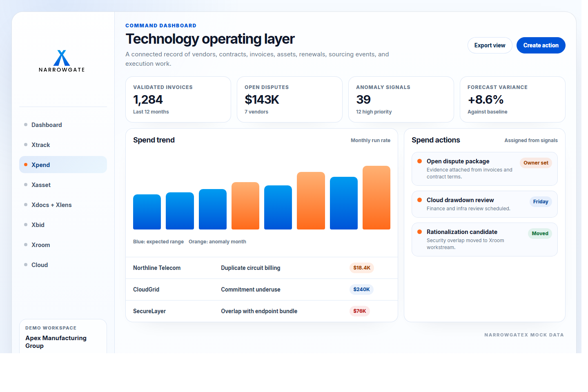This screenshot has width=588, height=392.
Task: Click the COMMAND DASHBOARD label
Action: click(161, 26)
